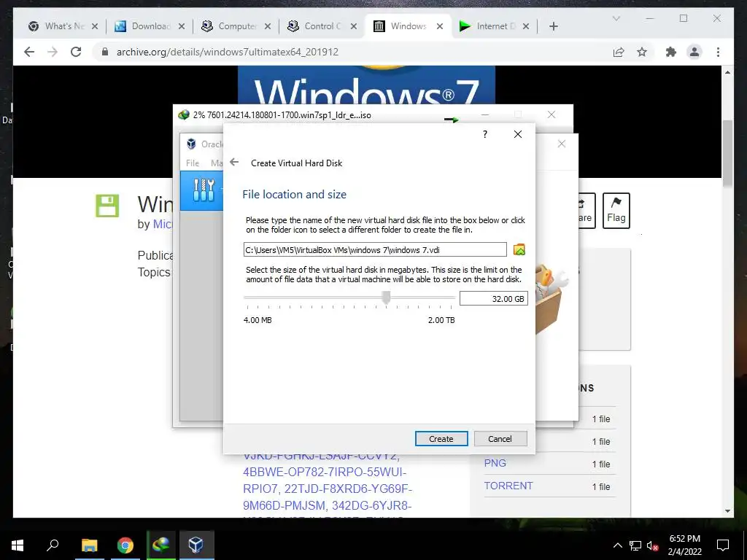This screenshot has height=560, width=747.
Task: Cancel the virtual hard disk wizard
Action: click(x=500, y=438)
